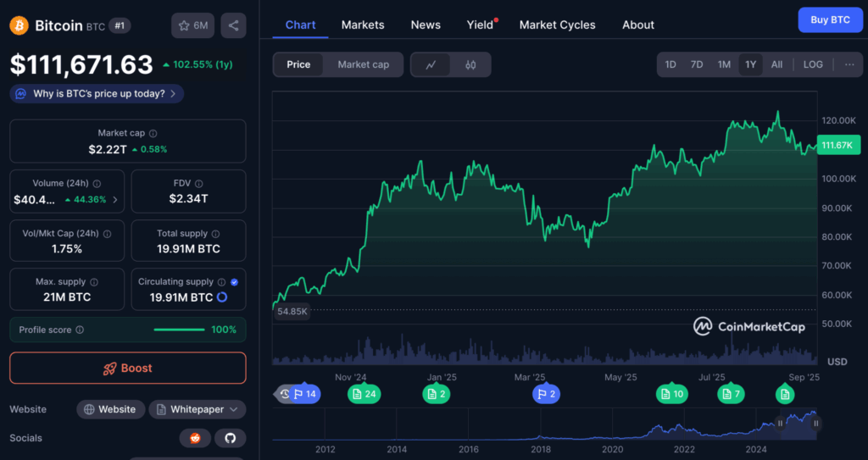Click the Nov '24 event marker with 24
Screen dimensions: 868x460
coord(364,394)
